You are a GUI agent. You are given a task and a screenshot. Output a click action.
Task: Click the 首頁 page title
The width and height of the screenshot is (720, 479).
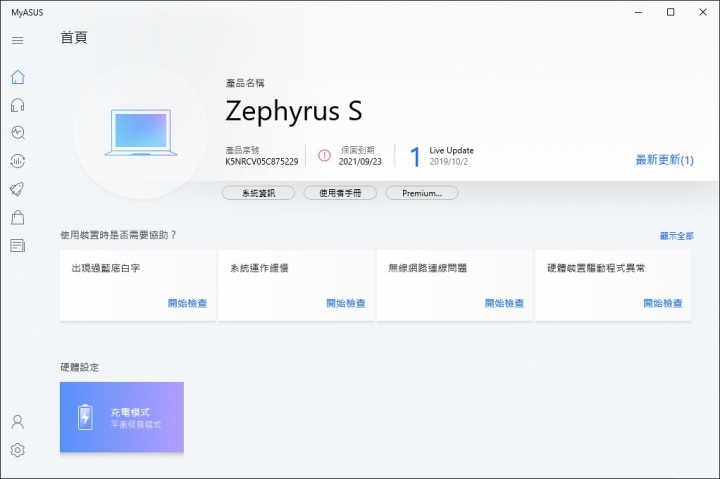pos(74,38)
